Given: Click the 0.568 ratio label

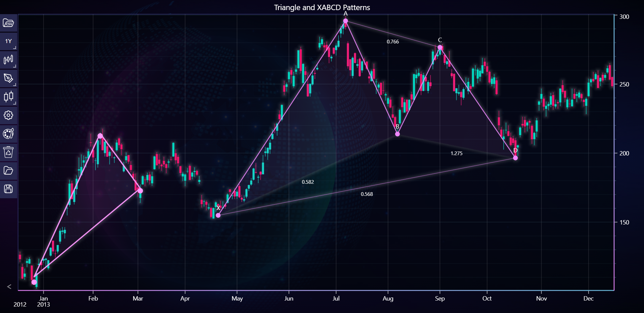Looking at the screenshot, I should (x=367, y=194).
